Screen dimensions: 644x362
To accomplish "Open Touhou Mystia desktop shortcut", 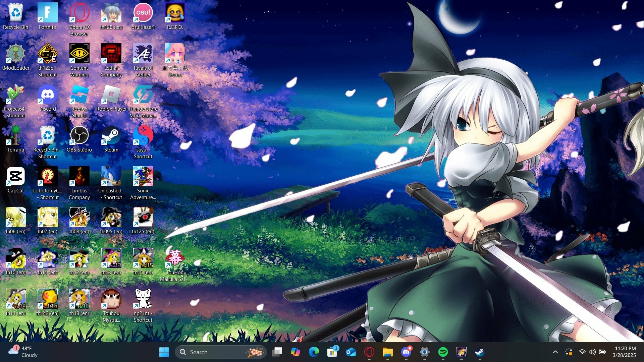I will 111,306.
